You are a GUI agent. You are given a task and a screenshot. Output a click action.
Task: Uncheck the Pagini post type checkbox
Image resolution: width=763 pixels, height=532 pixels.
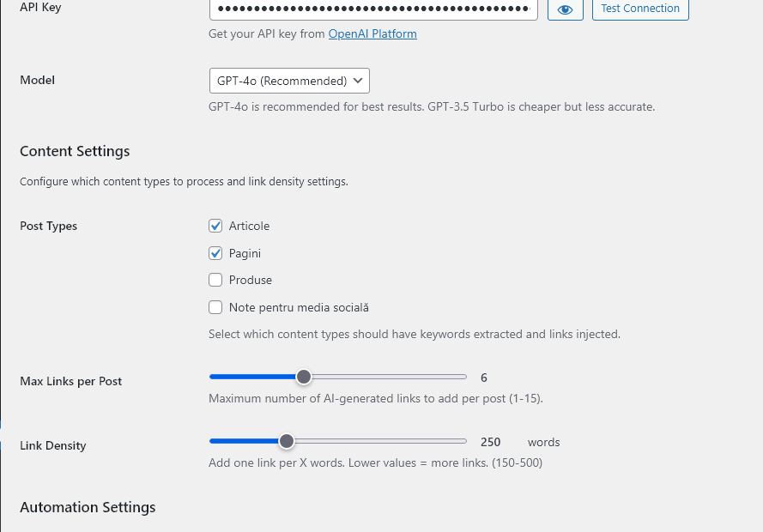[215, 253]
